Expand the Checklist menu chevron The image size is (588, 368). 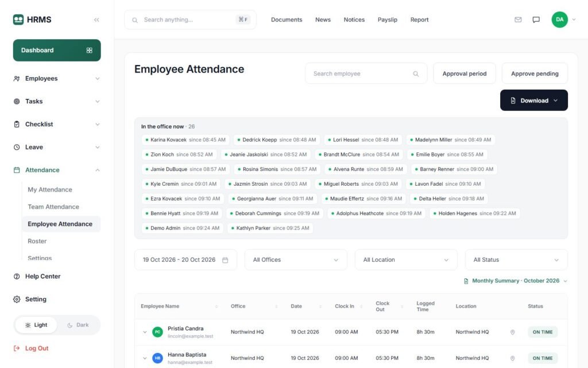click(98, 124)
